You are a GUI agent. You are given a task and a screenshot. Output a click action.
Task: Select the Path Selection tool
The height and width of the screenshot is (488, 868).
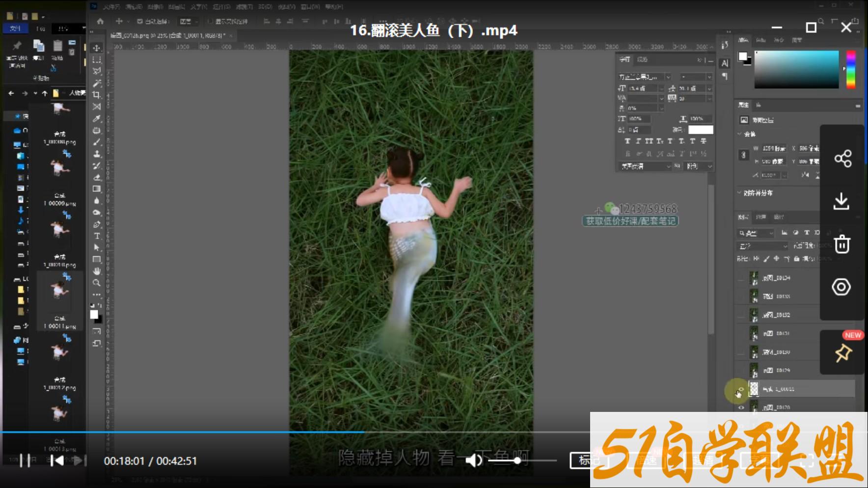click(97, 248)
